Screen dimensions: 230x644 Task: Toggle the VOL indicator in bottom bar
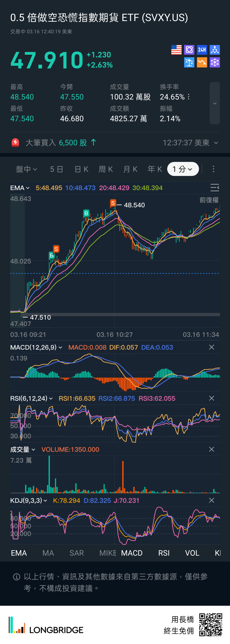(x=192, y=553)
